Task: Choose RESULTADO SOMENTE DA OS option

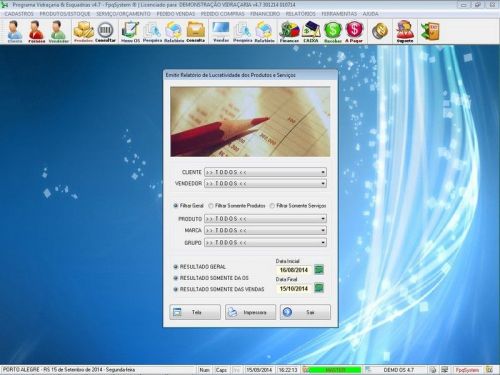Action: [175, 278]
